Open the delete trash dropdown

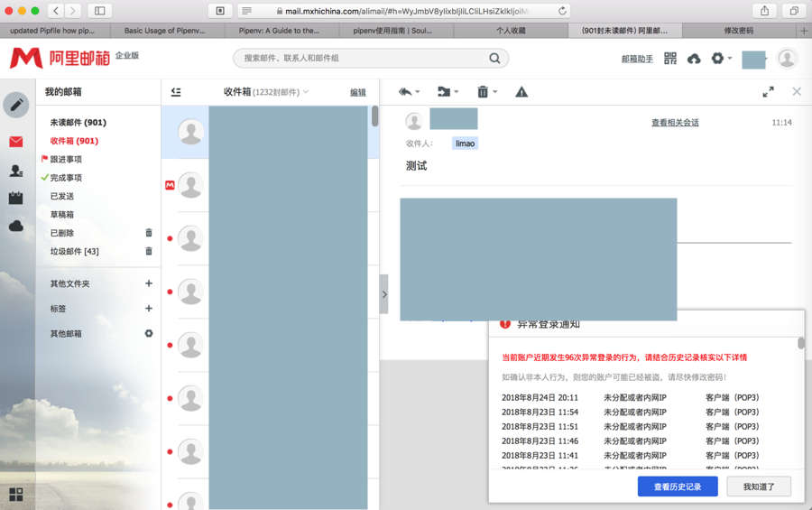click(486, 92)
